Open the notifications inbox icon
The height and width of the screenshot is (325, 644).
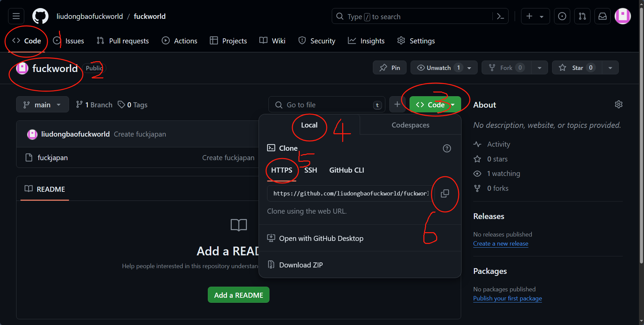(603, 16)
